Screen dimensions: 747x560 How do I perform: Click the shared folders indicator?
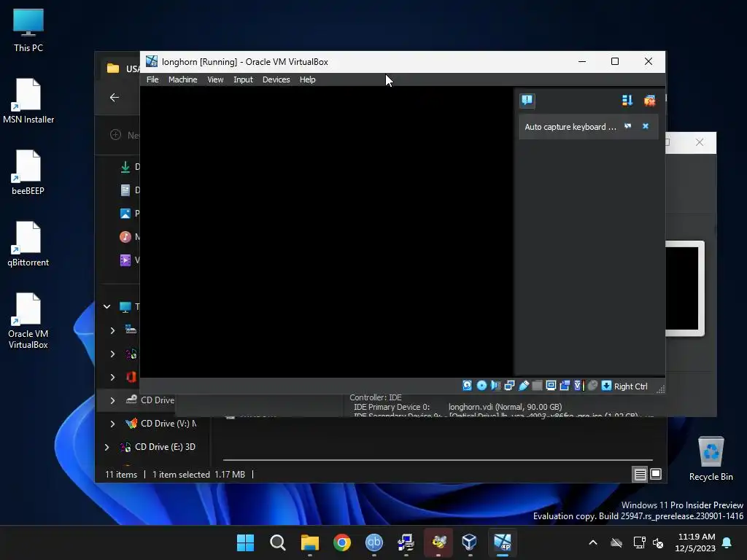[537, 386]
